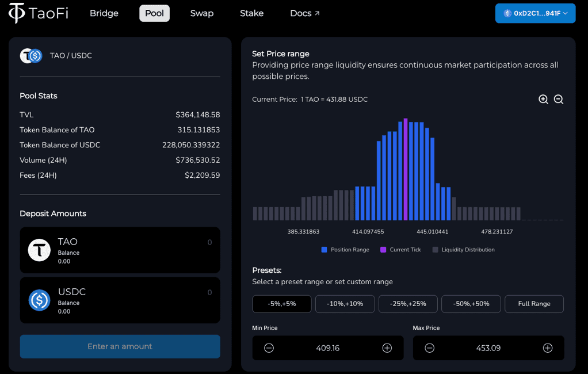Click the Deposit Amounts heading
588x374 pixels.
(x=53, y=213)
